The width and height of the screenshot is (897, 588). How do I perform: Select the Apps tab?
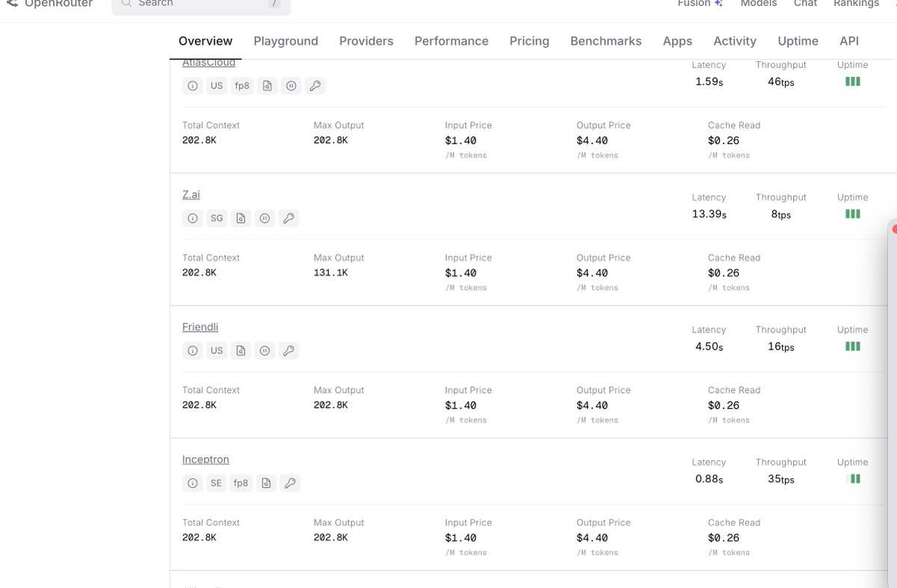[678, 41]
